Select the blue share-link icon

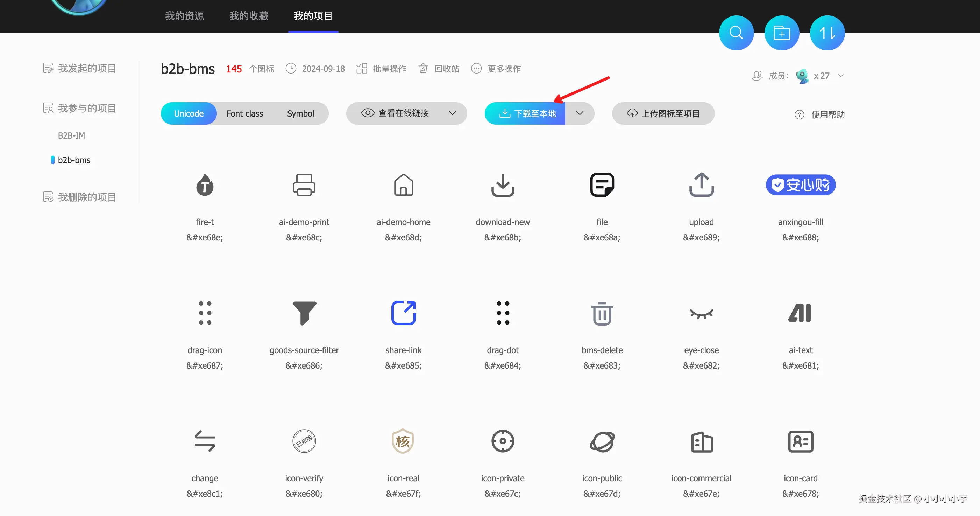403,313
